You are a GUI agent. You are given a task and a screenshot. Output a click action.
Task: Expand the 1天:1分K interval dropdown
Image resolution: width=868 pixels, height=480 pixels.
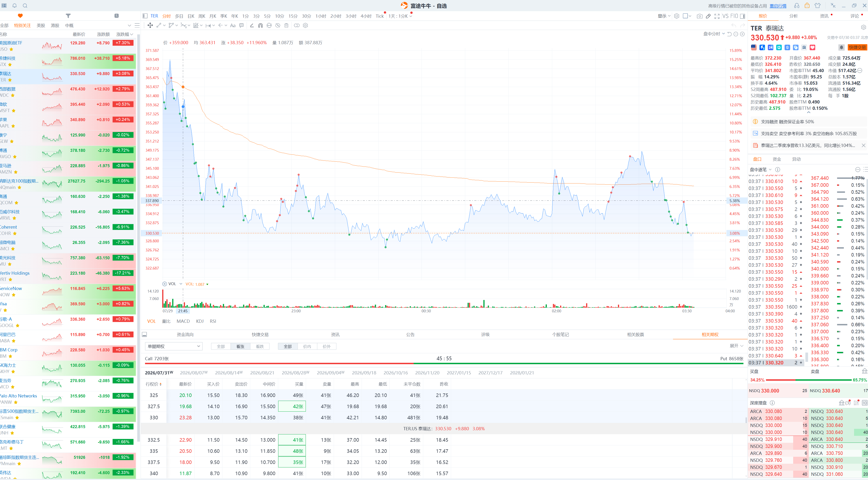point(400,16)
